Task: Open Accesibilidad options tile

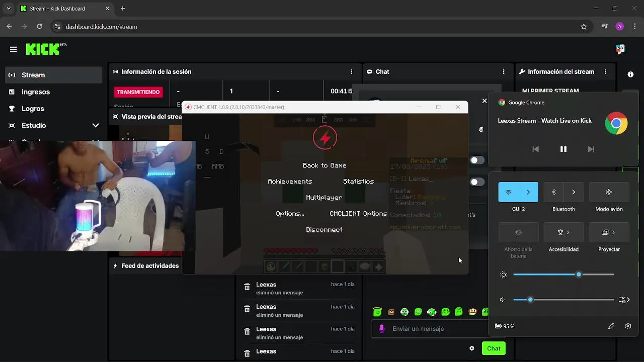Action: point(563,232)
